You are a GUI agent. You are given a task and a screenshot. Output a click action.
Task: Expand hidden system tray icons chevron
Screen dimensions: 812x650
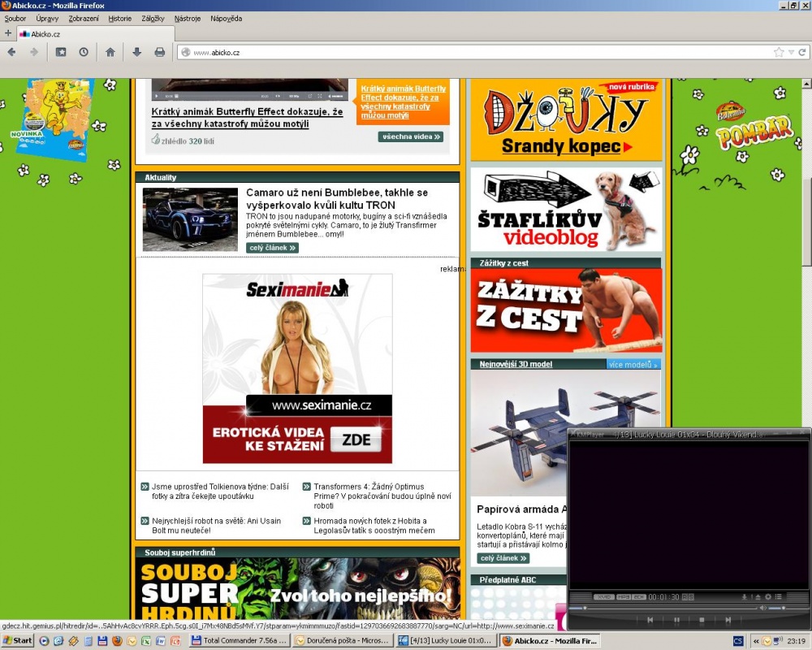pos(757,641)
